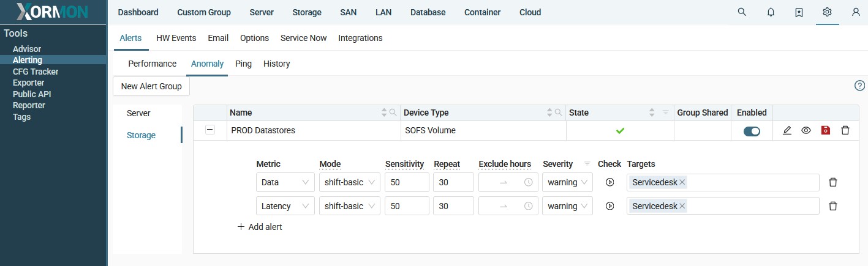Remove Servicedesk target from Data alert

682,182
